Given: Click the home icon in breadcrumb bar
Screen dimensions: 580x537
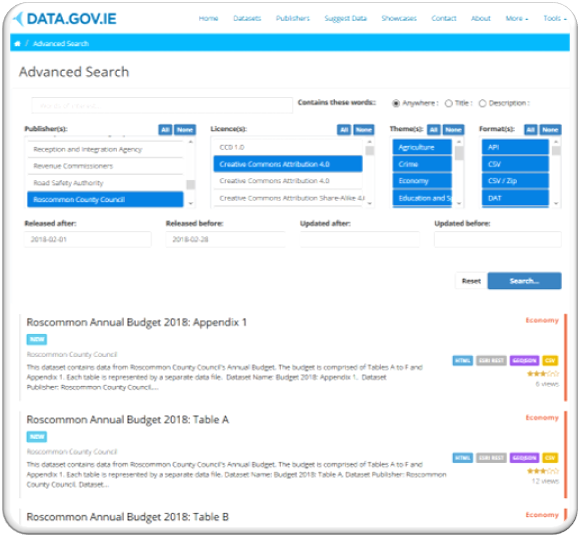Looking at the screenshot, I should click(x=17, y=44).
